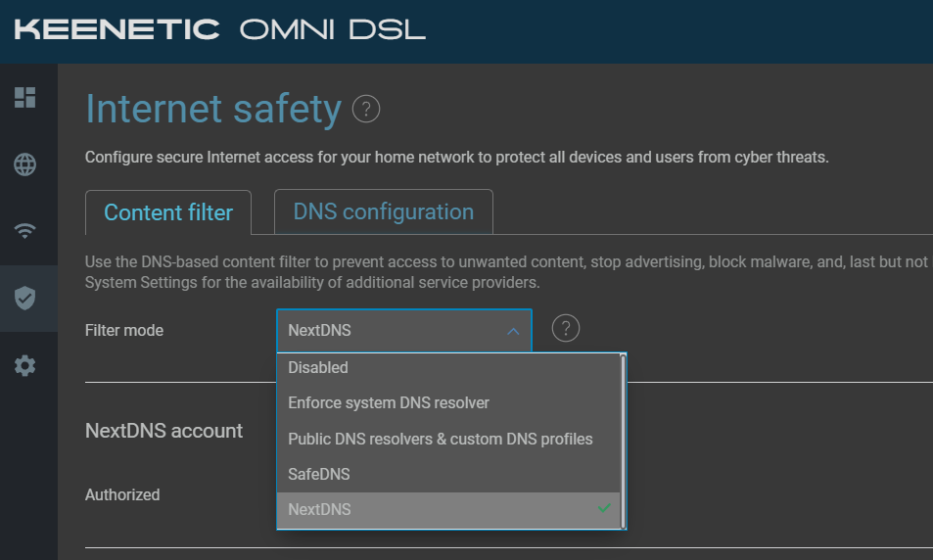
Task: Click the Keenetic Omni DSL logo
Action: [x=219, y=29]
